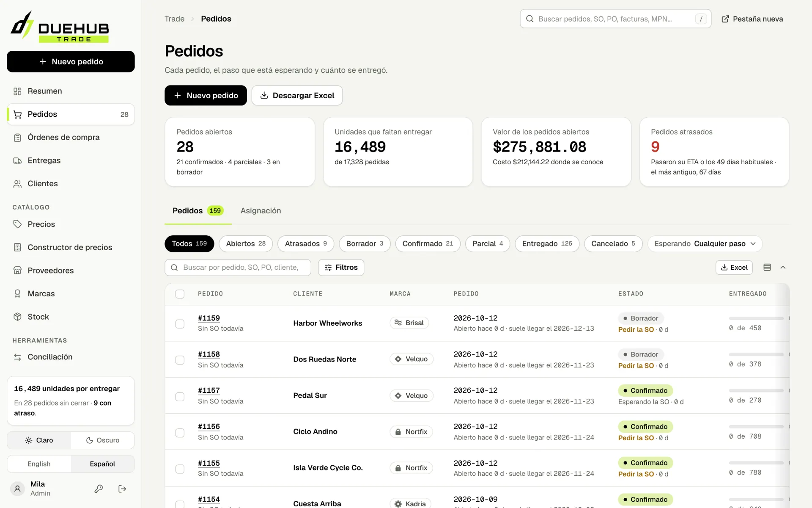Viewport: 812px width, 508px height.
Task: Switch to the Oscuro theme
Action: pos(103,440)
